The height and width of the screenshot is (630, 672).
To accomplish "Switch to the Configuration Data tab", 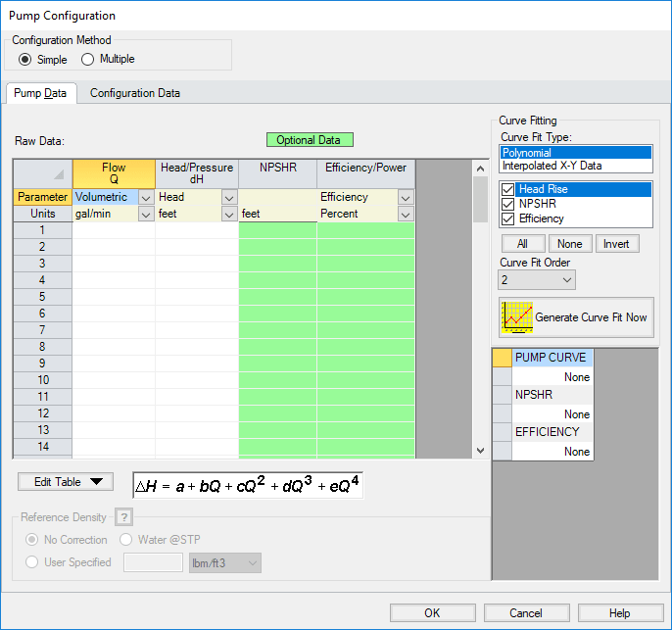I will tap(135, 93).
